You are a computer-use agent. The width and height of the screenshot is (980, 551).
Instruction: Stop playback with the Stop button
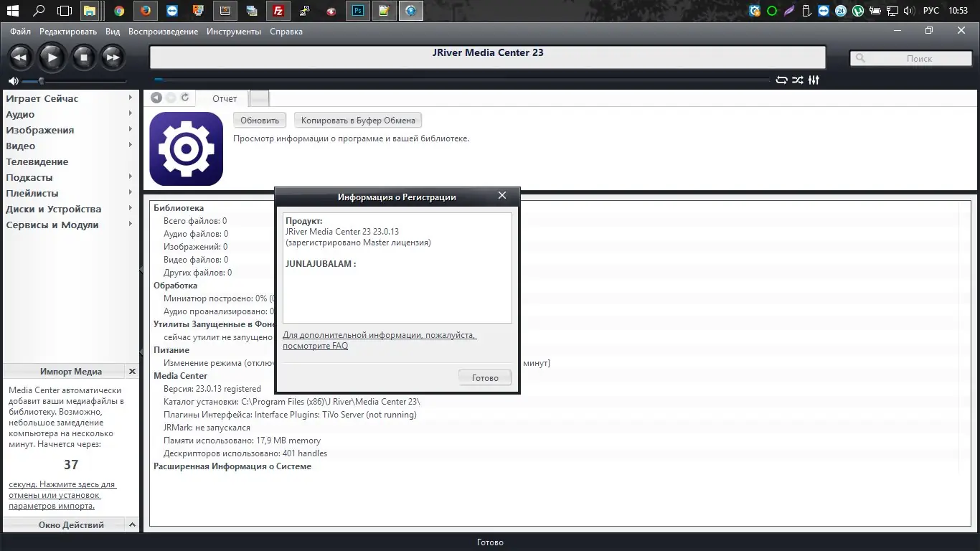coord(83,57)
